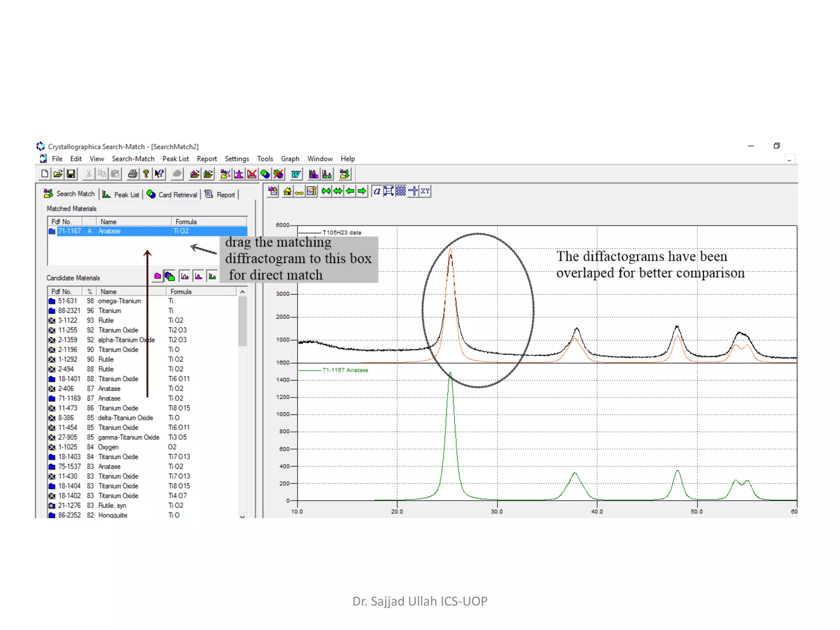Click the Print toolbar icon
Image resolution: width=840 pixels, height=630 pixels.
point(132,174)
